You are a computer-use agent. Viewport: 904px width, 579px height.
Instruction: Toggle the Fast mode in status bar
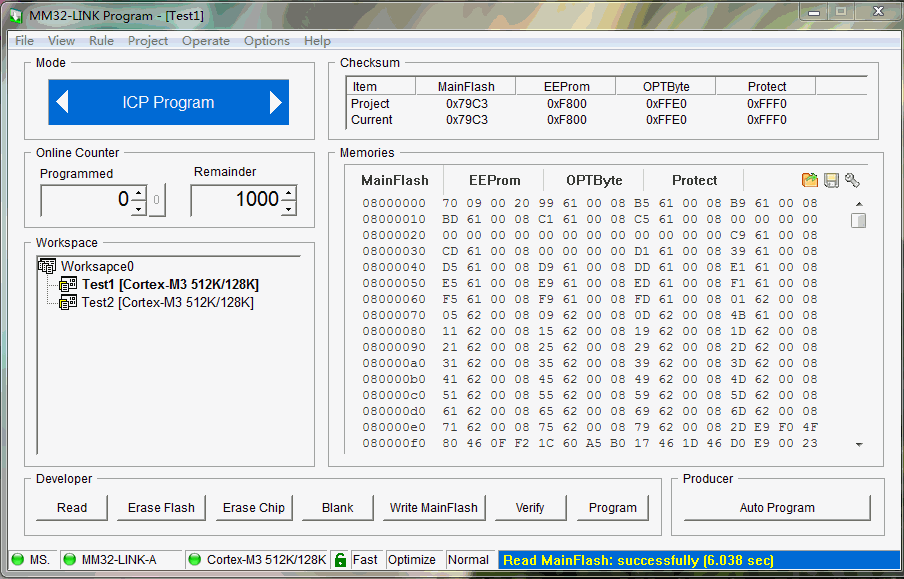366,560
